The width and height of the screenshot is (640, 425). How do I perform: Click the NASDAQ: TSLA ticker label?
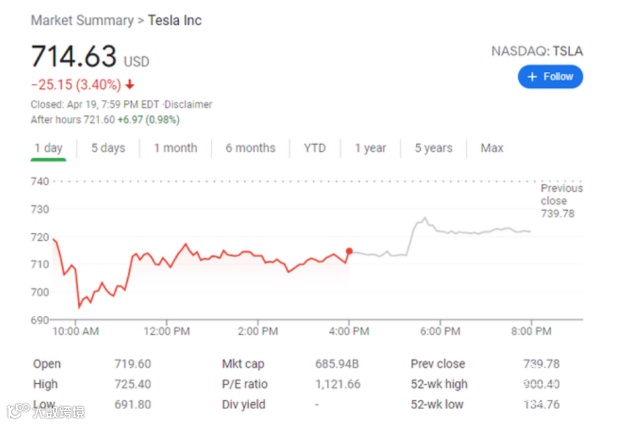click(x=537, y=50)
